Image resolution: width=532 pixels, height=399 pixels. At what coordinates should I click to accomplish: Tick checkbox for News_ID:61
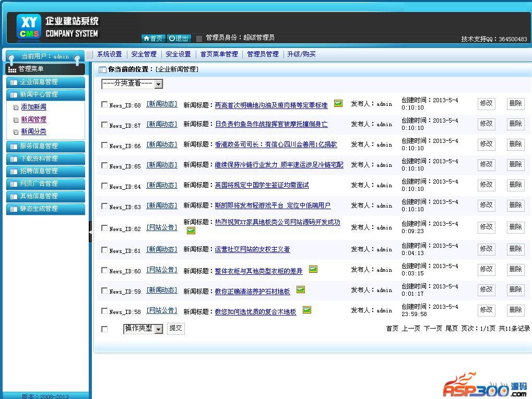pyautogui.click(x=104, y=250)
